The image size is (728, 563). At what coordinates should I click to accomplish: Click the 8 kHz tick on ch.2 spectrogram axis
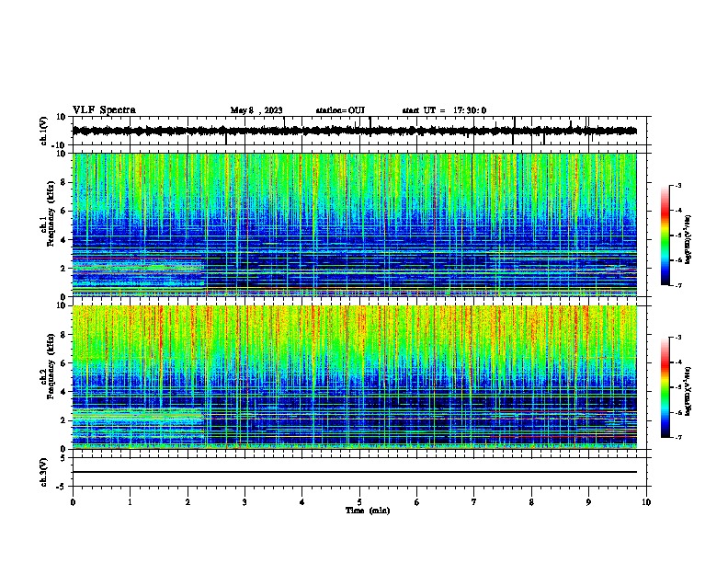pyautogui.click(x=64, y=335)
